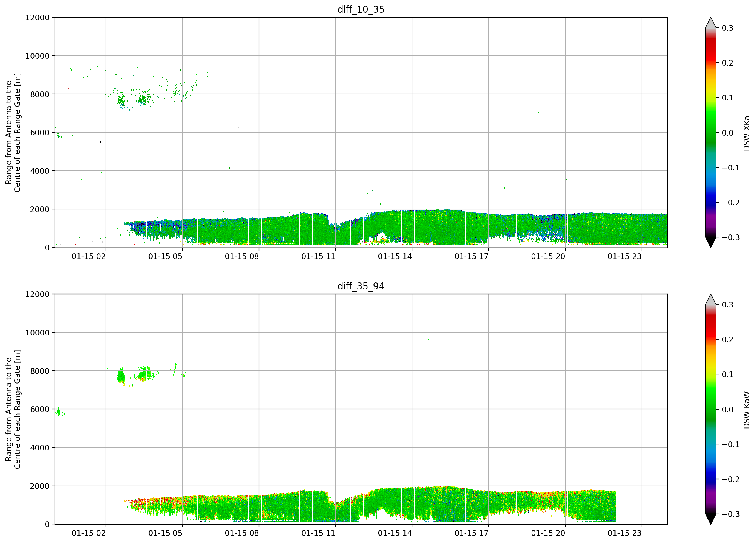Click the '01-15 14' tick under diff_35_94
Image resolution: width=756 pixels, height=543 pixels.
(x=395, y=533)
